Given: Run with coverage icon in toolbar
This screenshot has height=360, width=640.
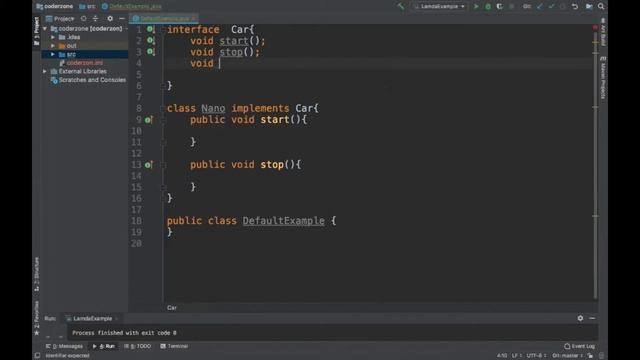Looking at the screenshot, I should tap(500, 7).
